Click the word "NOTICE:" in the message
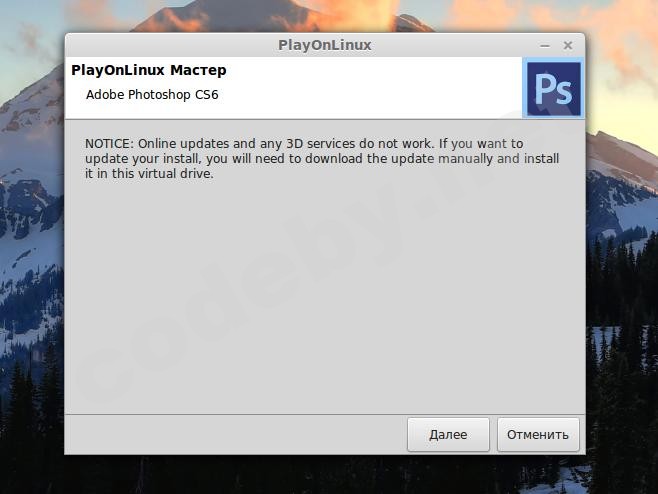 coord(109,143)
